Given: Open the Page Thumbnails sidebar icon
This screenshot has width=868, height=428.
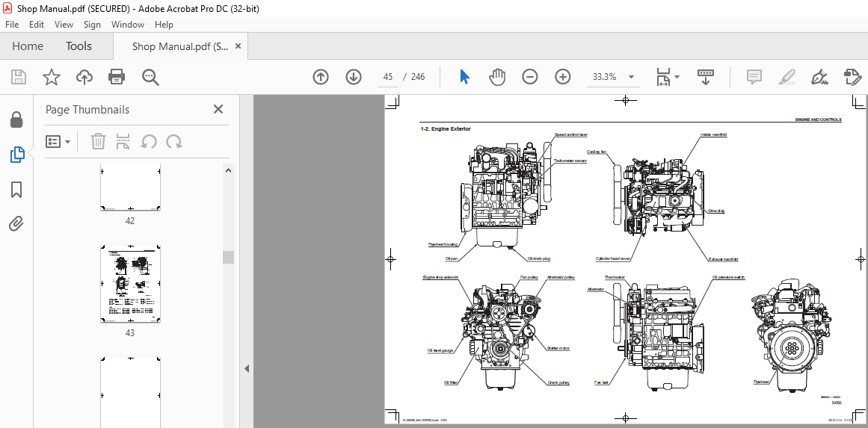Looking at the screenshot, I should coord(16,155).
